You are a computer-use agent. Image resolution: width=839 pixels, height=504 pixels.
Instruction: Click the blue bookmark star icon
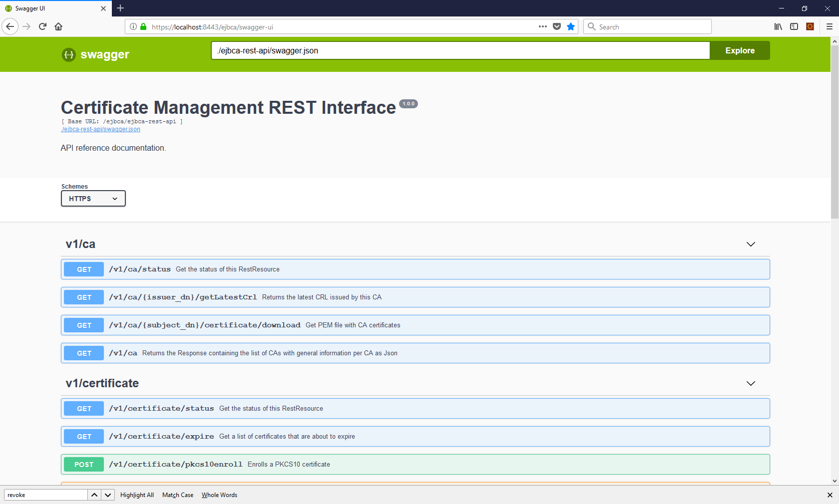pos(571,26)
